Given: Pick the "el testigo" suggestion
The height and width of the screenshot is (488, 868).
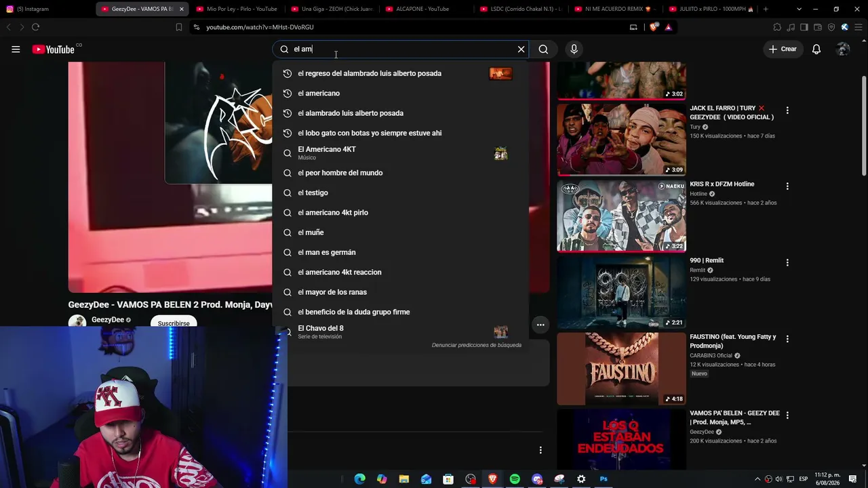Looking at the screenshot, I should [400, 192].
